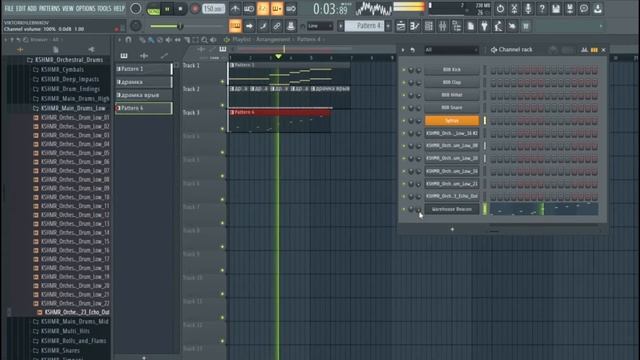
Task: Select Pattern 1 in pattern picker
Action: (x=144, y=69)
